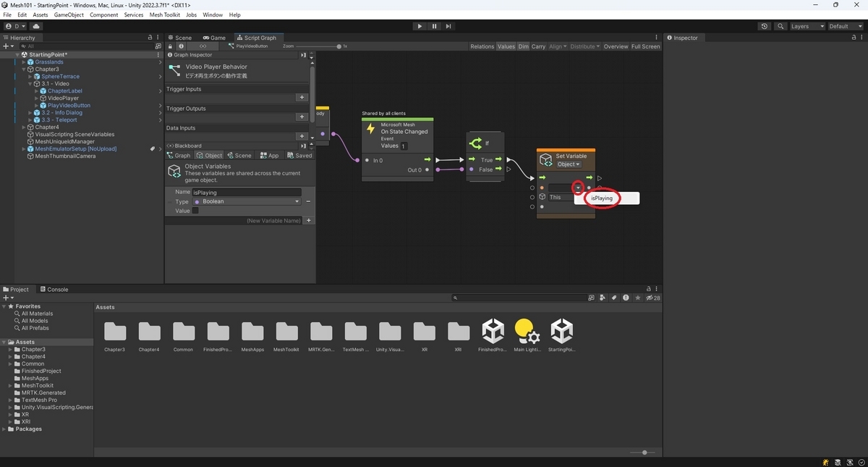Select MeshThumbnailCamera in Hierarchy
This screenshot has width=868, height=467.
65,156
